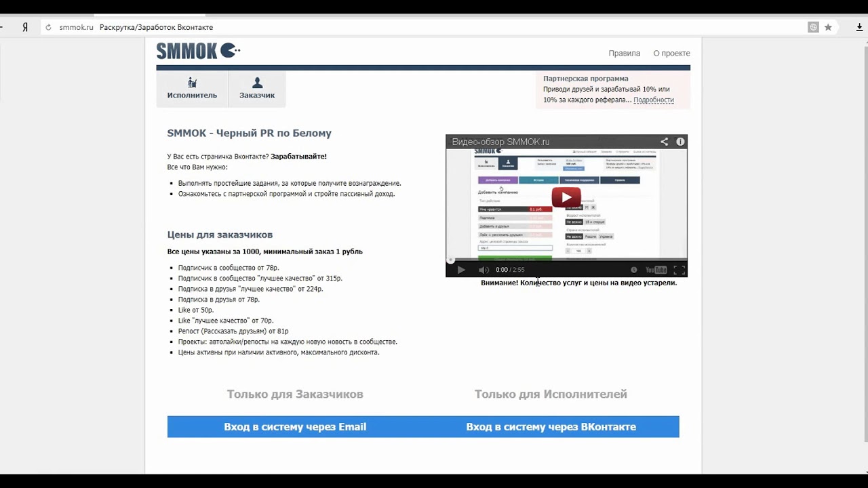Image resolution: width=868 pixels, height=488 pixels.
Task: Click the video info icon
Action: pos(680,142)
